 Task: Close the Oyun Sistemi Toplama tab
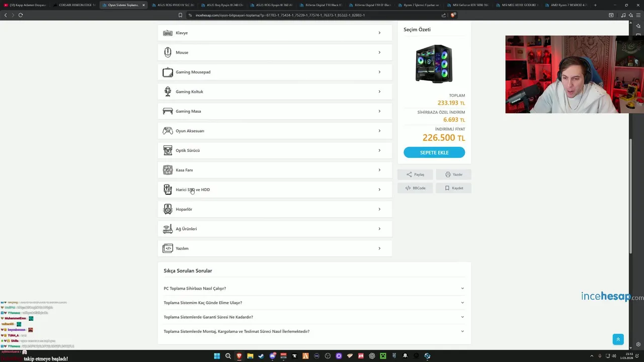click(143, 5)
